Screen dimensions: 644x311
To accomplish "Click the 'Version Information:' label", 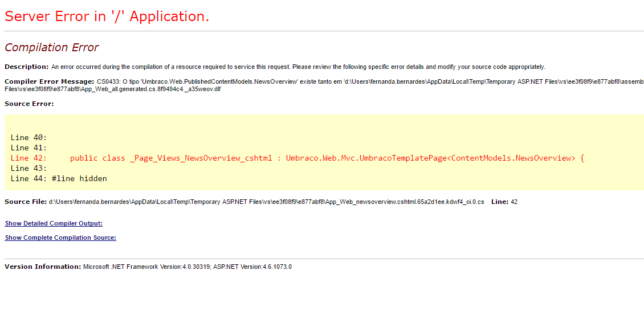I will point(43,267).
